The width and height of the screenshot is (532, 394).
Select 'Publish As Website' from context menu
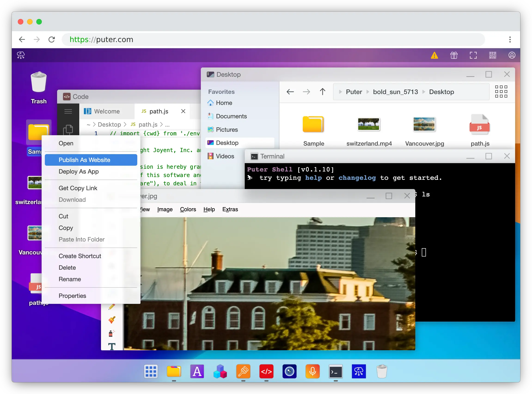[84, 160]
